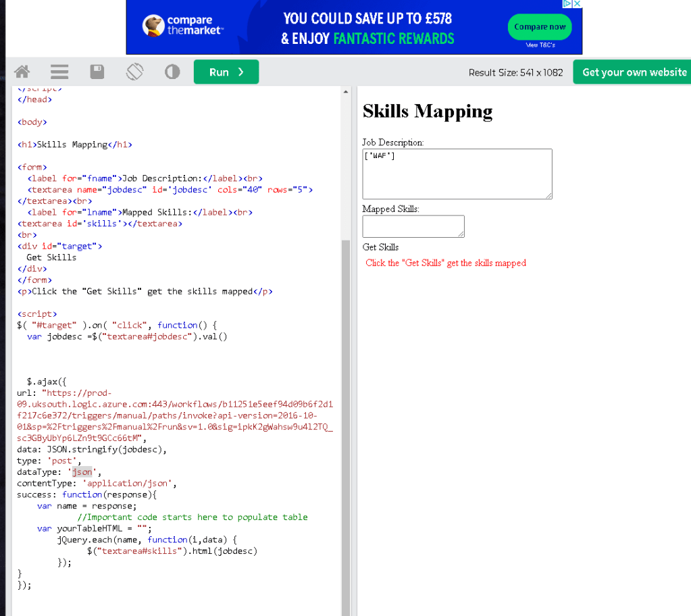Viewport: 691px width, 616px height.
Task: Click the 'var jobdesc' code line
Action: pyautogui.click(x=127, y=336)
